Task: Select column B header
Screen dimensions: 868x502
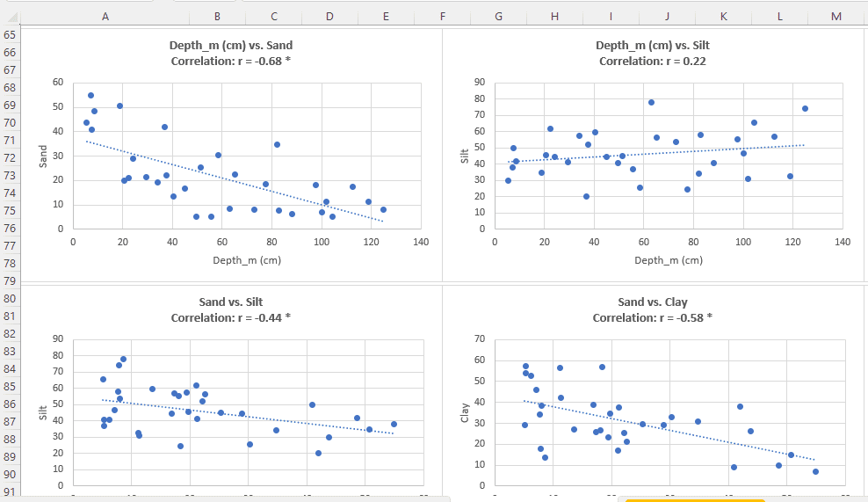Action: point(217,17)
